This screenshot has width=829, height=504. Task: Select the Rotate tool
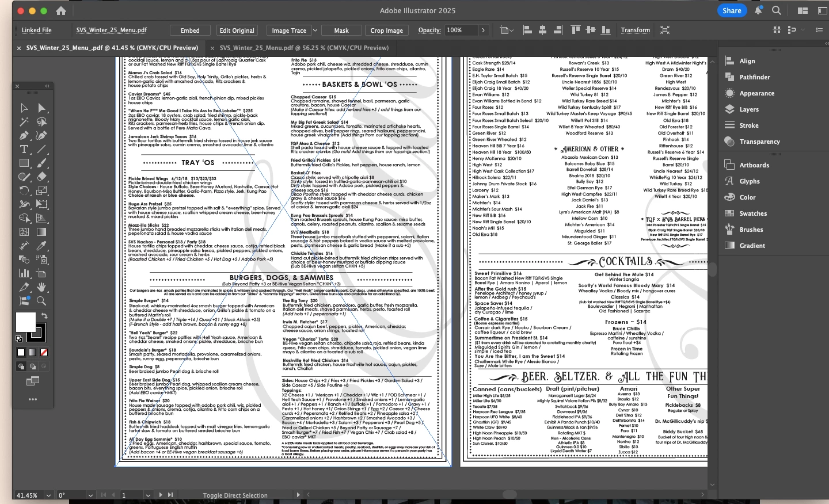pos(24,190)
